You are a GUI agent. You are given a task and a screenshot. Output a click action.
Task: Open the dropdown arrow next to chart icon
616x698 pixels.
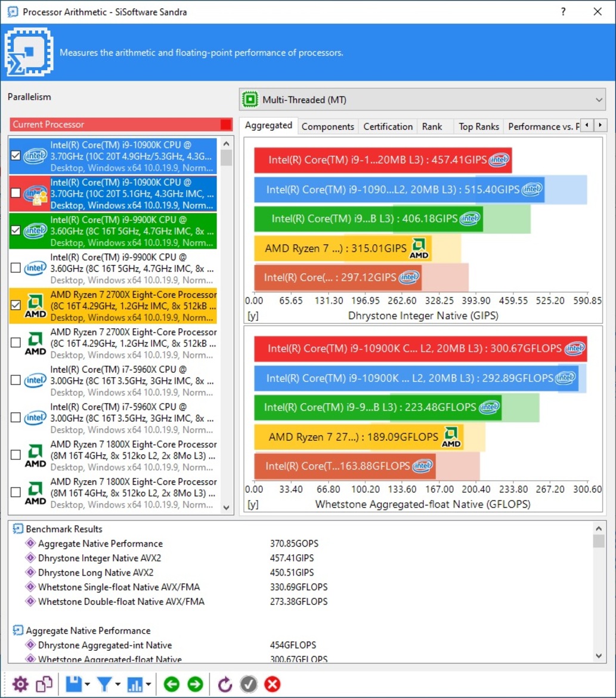click(x=148, y=684)
